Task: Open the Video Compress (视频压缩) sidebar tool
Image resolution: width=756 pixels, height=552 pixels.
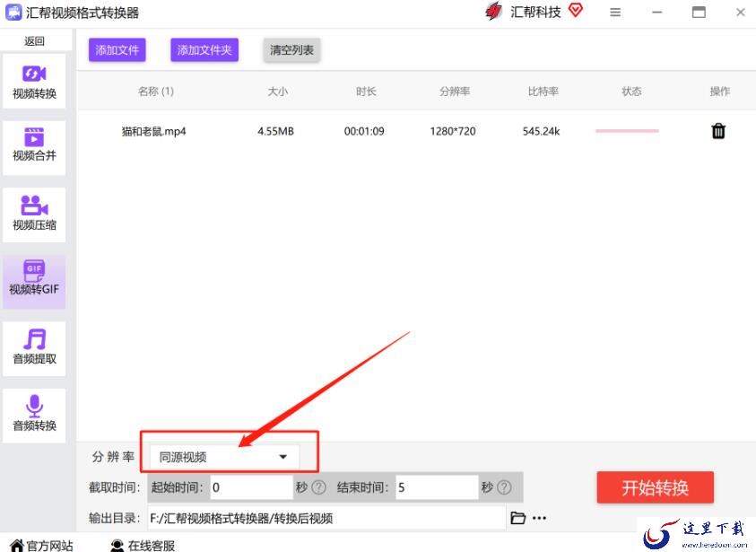Action: (34, 214)
